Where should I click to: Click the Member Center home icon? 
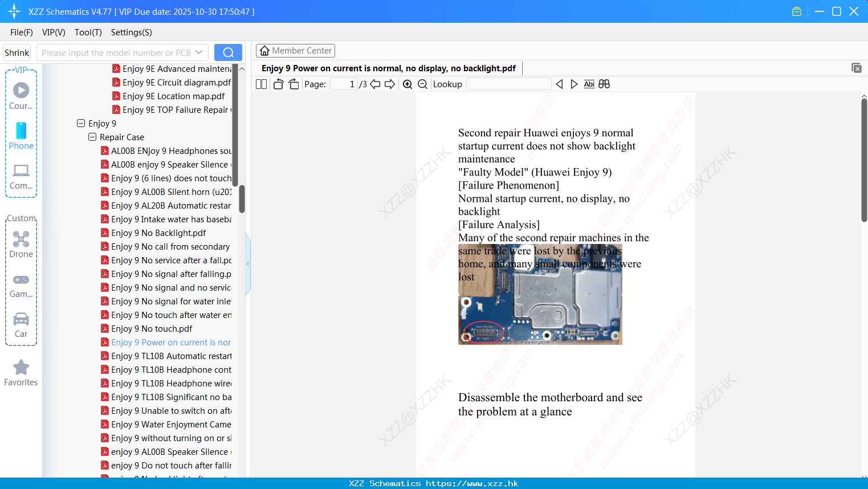(264, 51)
